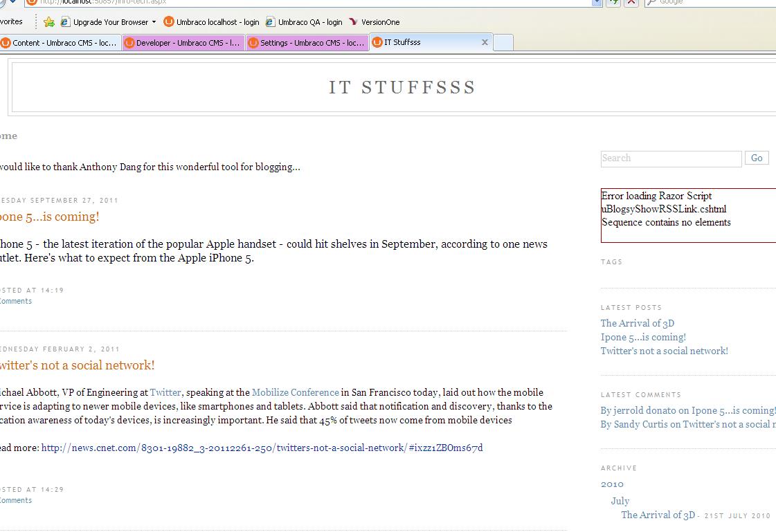The height and width of the screenshot is (532, 776).
Task: Open the news.cnet.com read more URL
Action: click(262, 448)
